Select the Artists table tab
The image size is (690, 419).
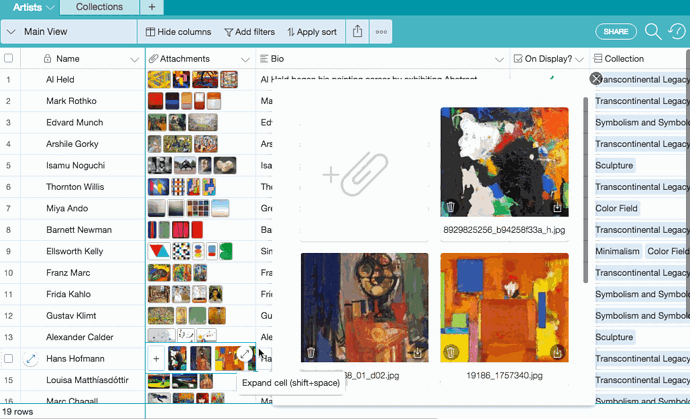27,7
